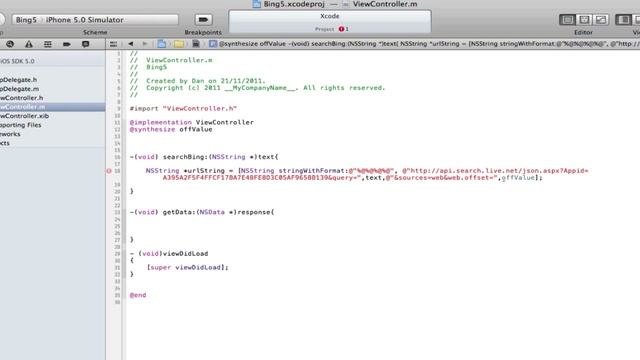Click the getData: method declaration
The height and width of the screenshot is (360, 640).
pos(202,212)
